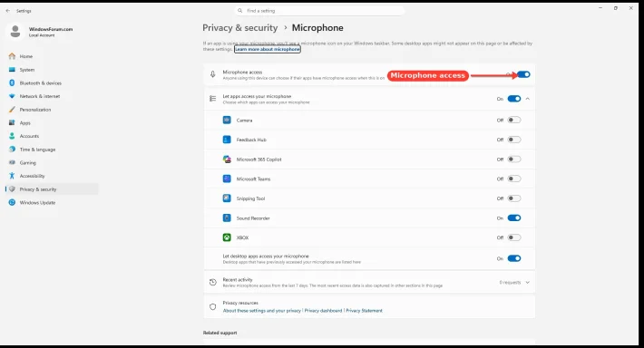This screenshot has height=348, width=644.
Task: Click the microphone icon beside Microphone access
Action: 213,74
